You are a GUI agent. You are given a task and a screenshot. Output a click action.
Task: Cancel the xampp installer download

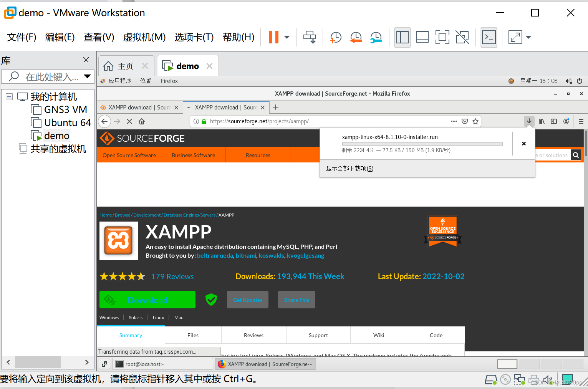(524, 144)
